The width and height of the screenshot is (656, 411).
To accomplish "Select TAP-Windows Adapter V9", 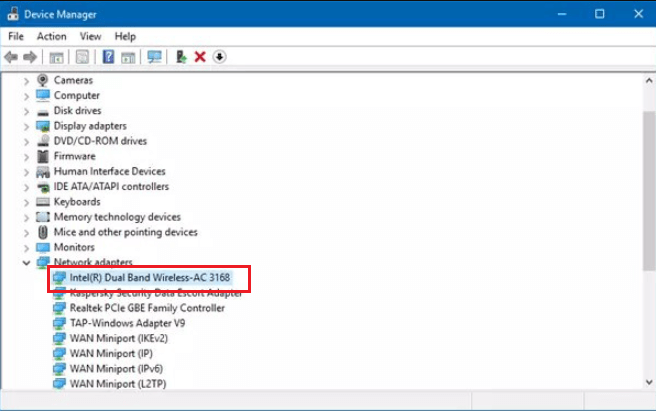I will [127, 323].
